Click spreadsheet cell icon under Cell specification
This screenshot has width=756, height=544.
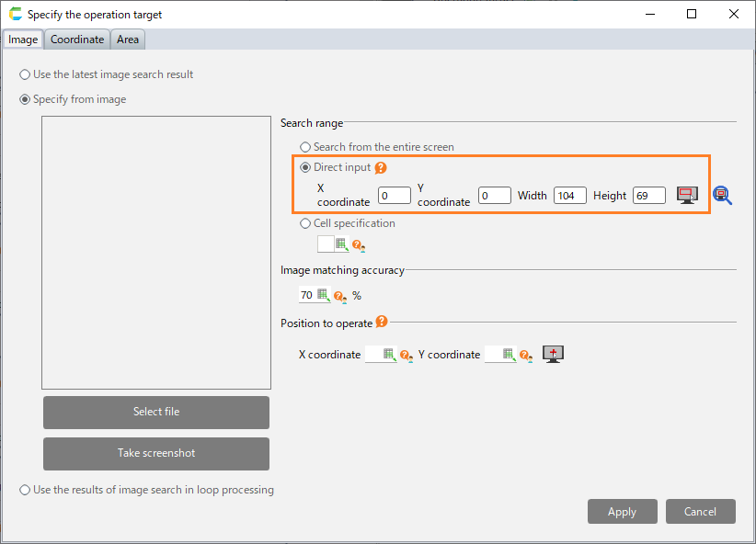click(342, 244)
